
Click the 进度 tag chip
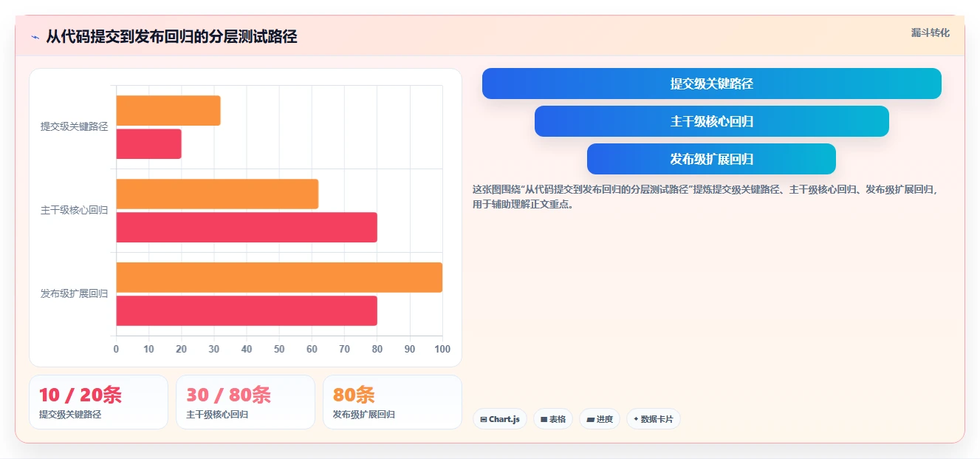point(600,419)
